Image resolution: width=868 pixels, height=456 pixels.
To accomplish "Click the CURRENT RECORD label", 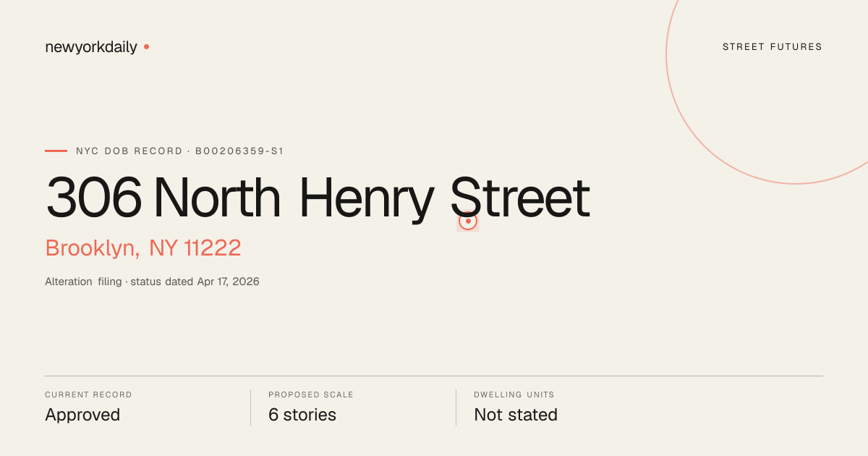I will 88,395.
